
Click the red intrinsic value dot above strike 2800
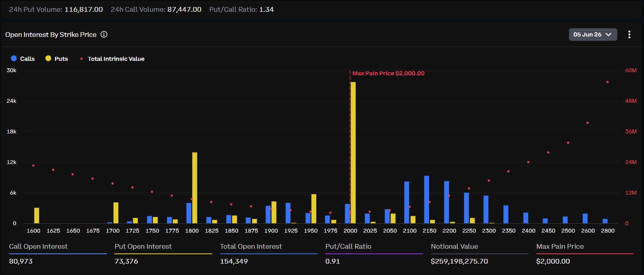click(607, 82)
